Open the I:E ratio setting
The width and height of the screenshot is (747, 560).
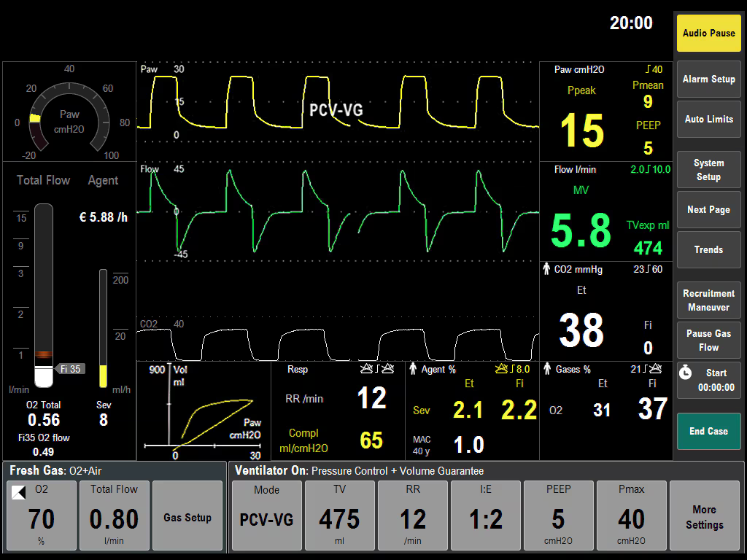(485, 516)
